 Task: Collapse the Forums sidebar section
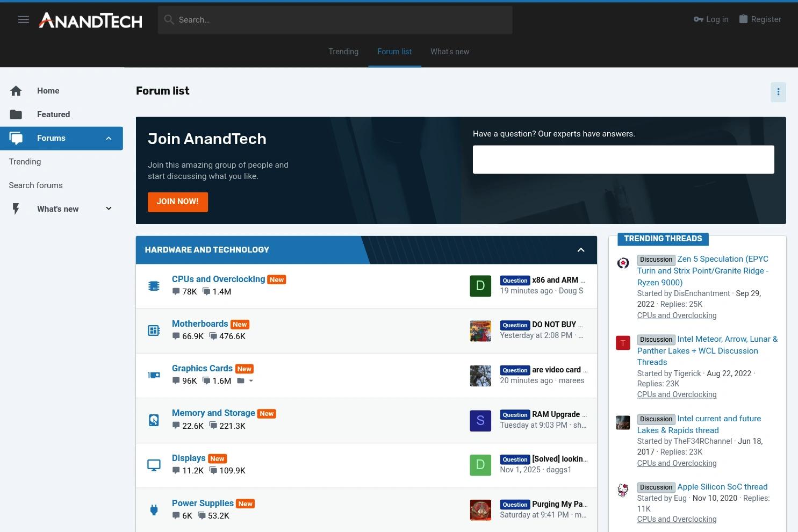coord(109,138)
